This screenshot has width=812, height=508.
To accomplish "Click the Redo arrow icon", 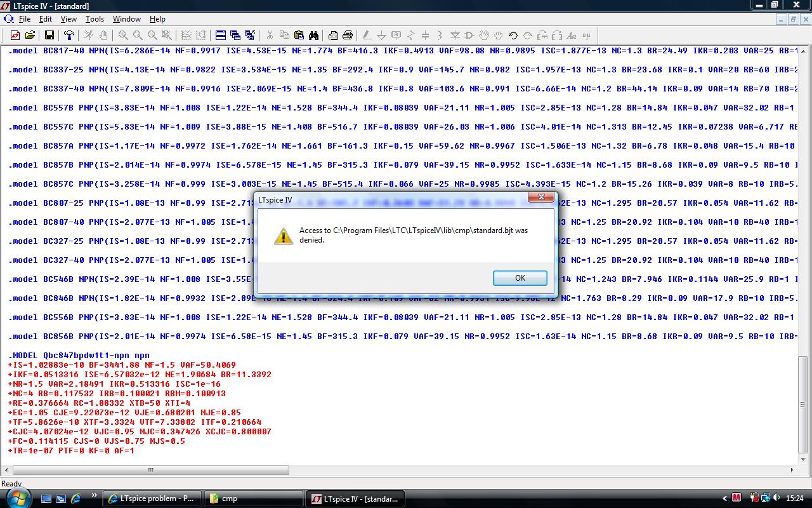I will click(528, 36).
